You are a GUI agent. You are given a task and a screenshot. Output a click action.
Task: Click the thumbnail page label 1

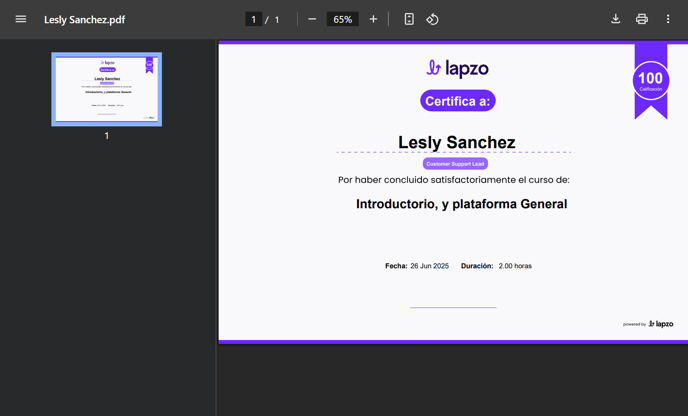coord(107,136)
